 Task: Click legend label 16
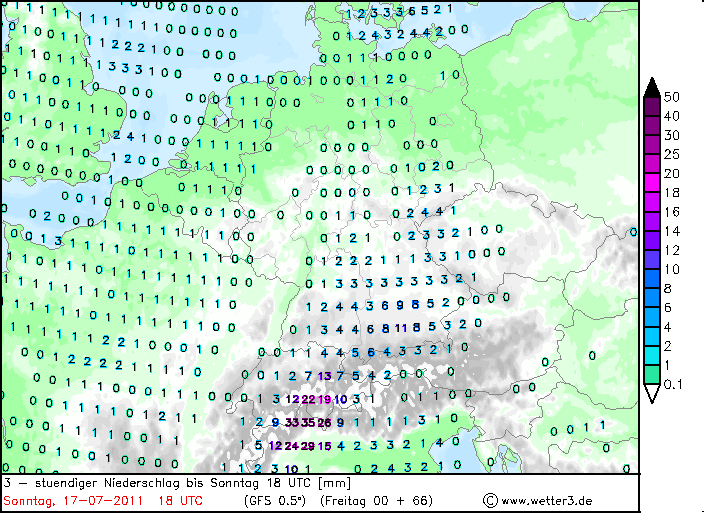pos(672,212)
